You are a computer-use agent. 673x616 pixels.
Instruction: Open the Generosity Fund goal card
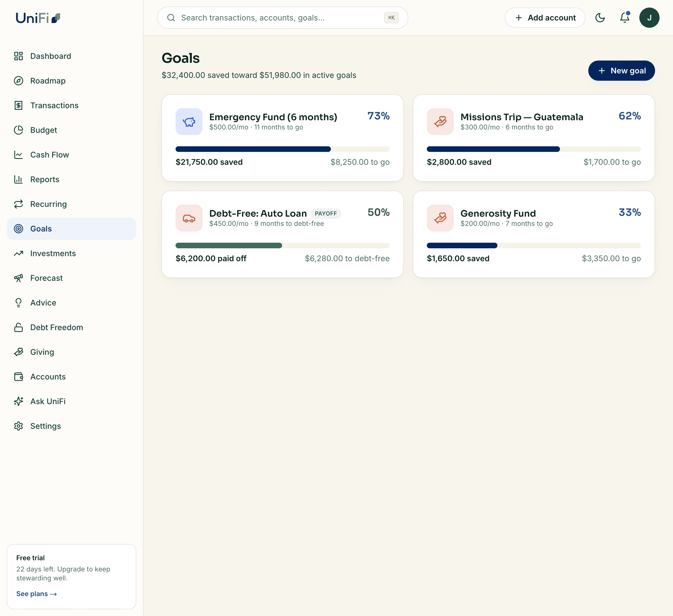pos(533,234)
